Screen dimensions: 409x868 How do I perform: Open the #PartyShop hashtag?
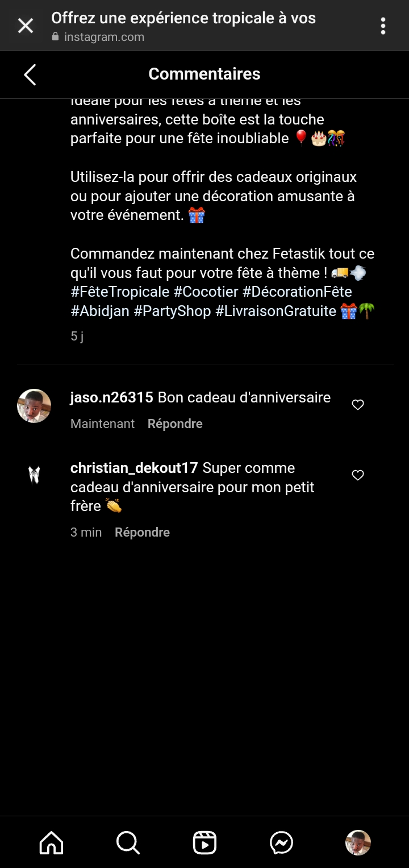click(x=172, y=312)
